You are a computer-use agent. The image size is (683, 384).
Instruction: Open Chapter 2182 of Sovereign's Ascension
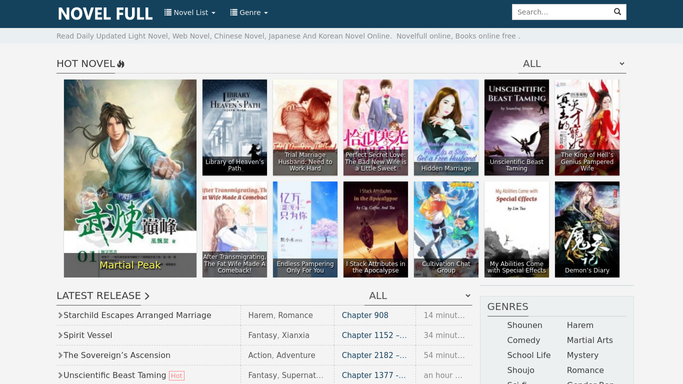pos(374,355)
